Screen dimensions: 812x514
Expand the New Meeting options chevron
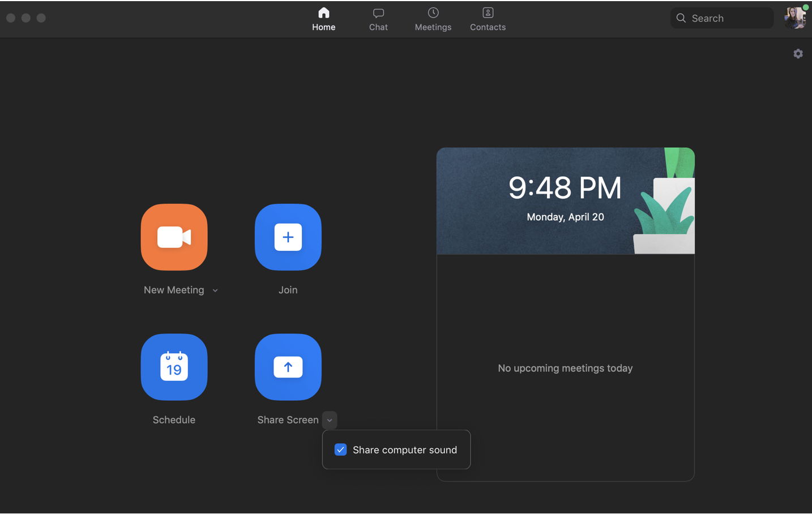(215, 290)
